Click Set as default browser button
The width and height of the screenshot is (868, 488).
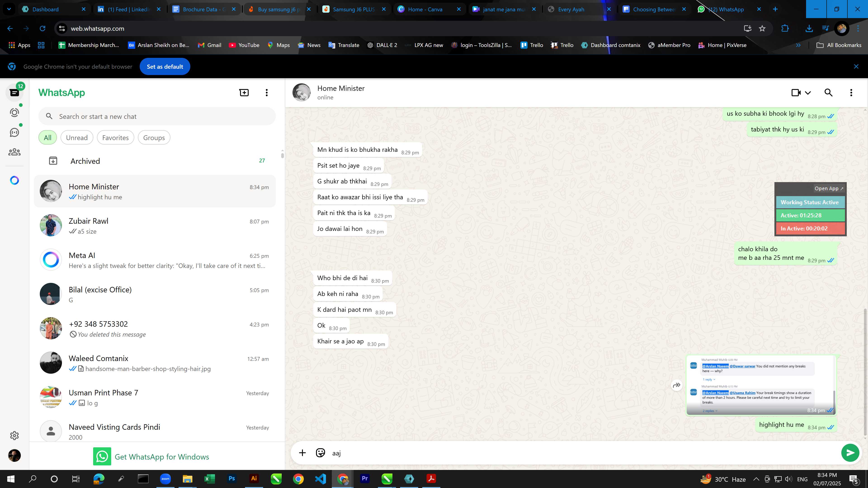tap(165, 67)
